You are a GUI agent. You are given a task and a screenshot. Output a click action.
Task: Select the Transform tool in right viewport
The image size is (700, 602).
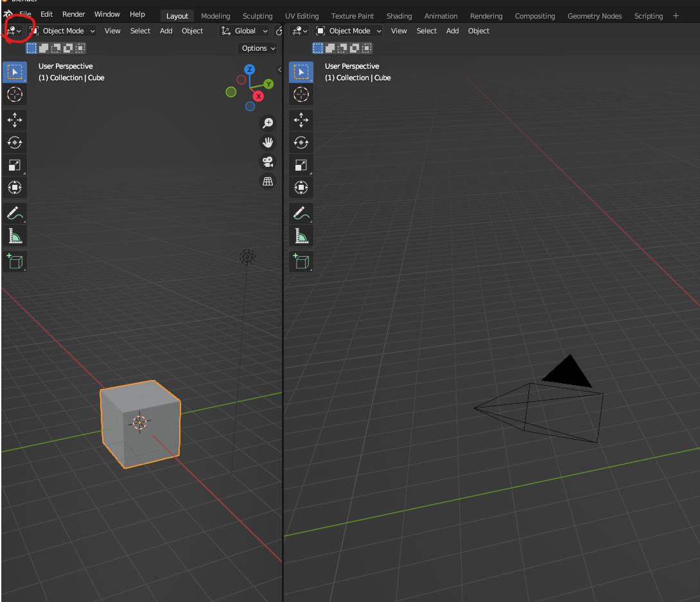point(301,187)
